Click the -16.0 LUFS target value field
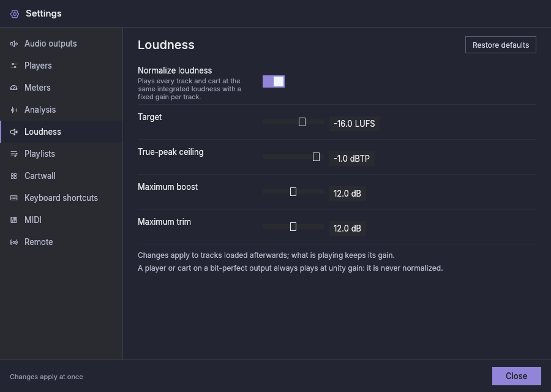Viewport: 551px width, 392px height. pos(354,124)
